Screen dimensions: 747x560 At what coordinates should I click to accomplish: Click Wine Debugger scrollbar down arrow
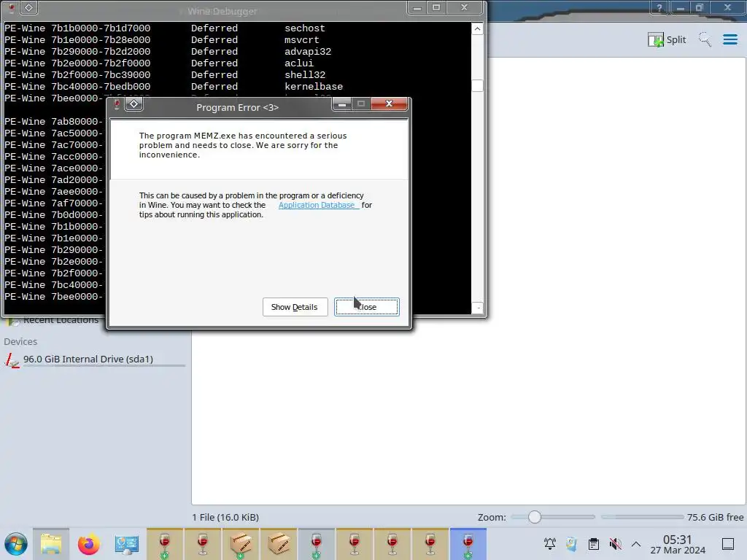[x=478, y=308]
